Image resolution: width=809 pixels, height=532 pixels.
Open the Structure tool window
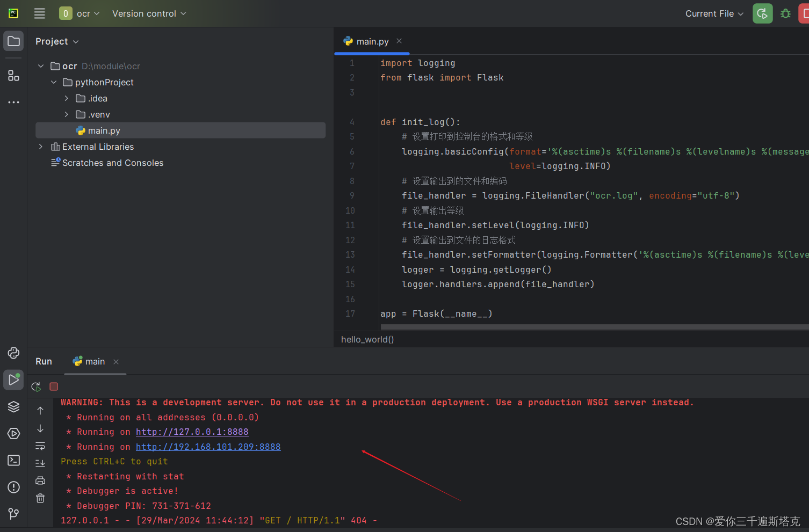[13, 75]
